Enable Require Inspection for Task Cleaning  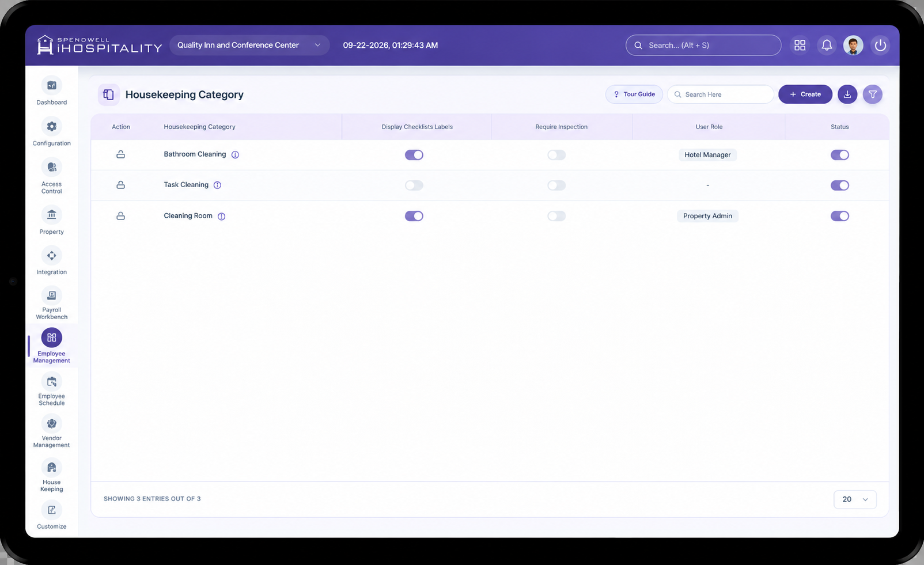click(556, 185)
